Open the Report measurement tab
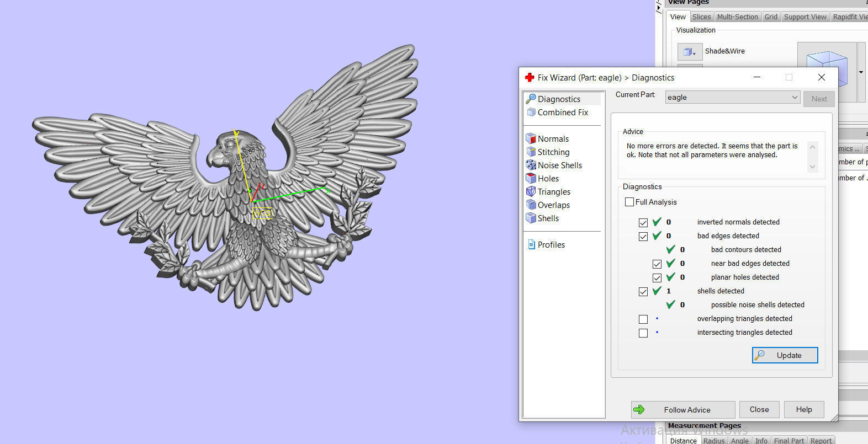The image size is (868, 444). pyautogui.click(x=821, y=440)
